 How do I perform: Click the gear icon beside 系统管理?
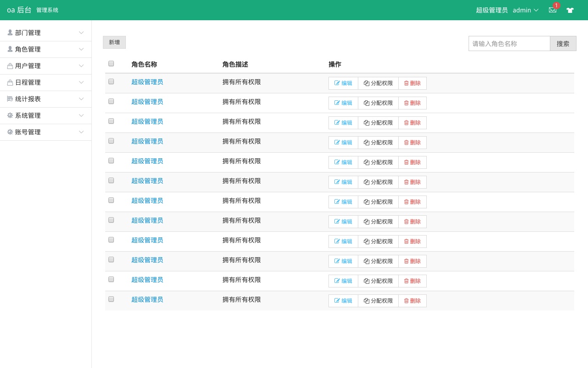pyautogui.click(x=10, y=115)
